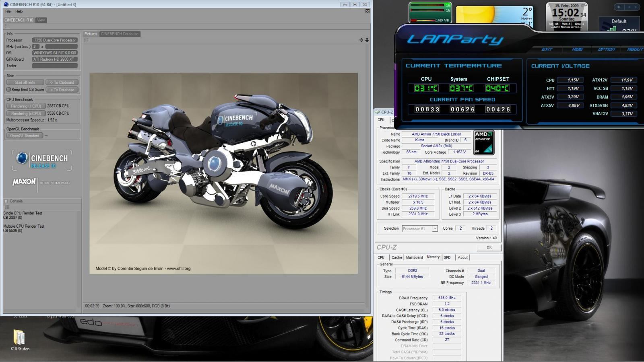Click the CPU-Z title bar icon
This screenshot has height=362, width=644.
coord(378,112)
